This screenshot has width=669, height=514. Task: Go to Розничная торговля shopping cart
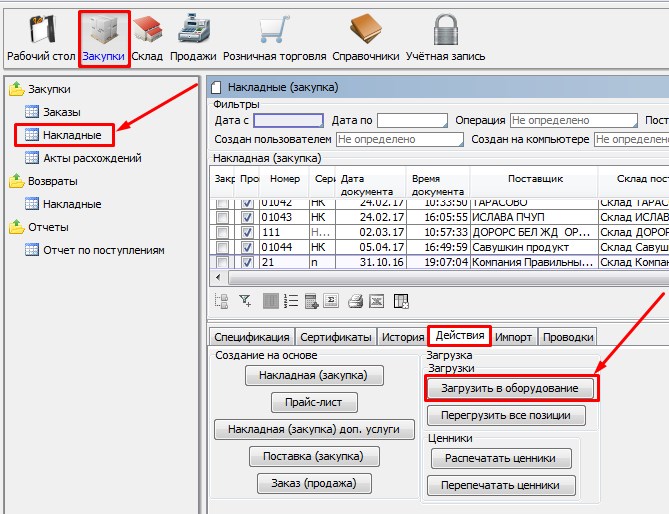click(275, 38)
